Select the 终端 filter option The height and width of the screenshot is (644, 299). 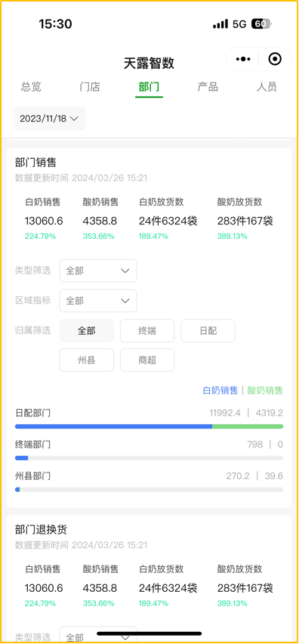[147, 330]
